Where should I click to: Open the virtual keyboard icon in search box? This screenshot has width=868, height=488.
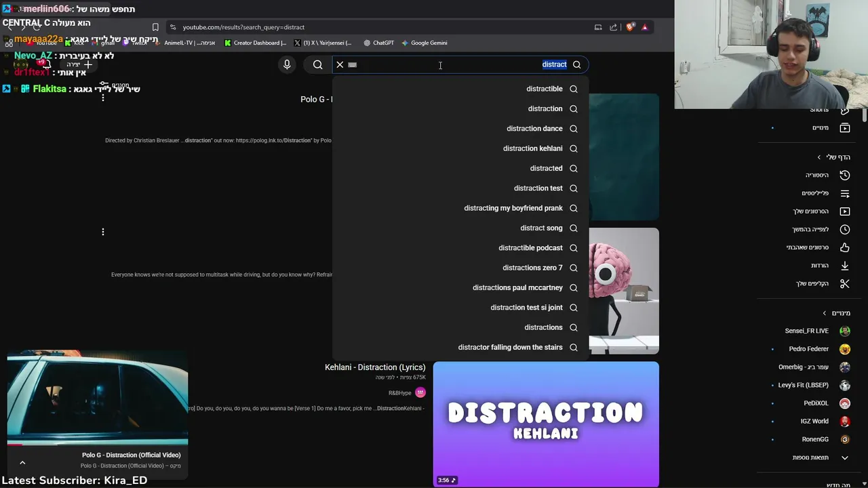pyautogui.click(x=352, y=65)
